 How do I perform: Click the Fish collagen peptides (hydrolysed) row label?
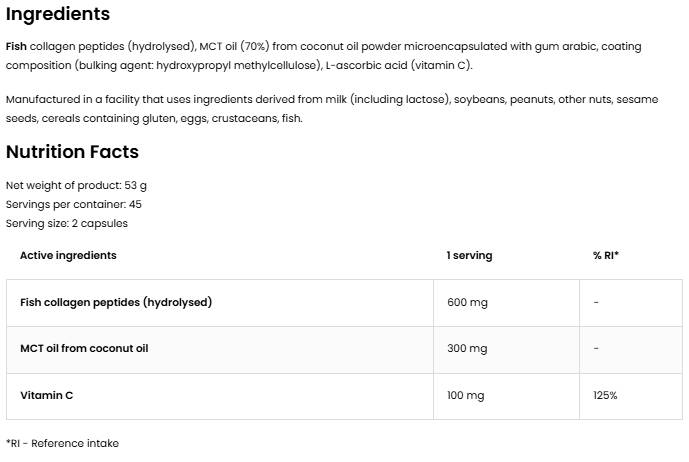click(116, 303)
